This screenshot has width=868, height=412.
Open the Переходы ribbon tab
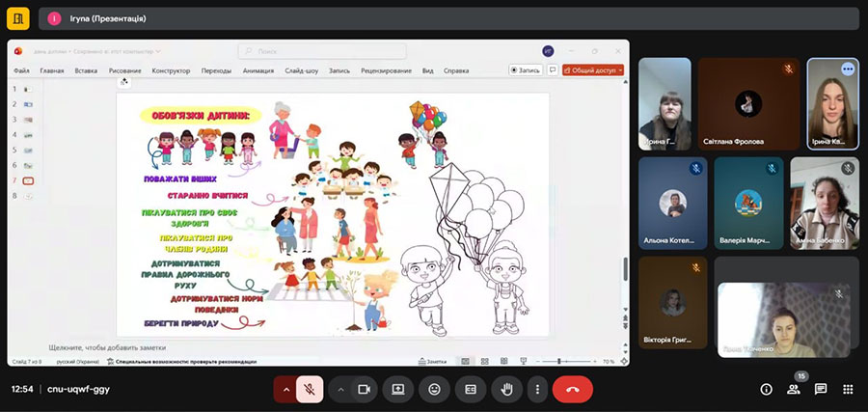coord(216,70)
